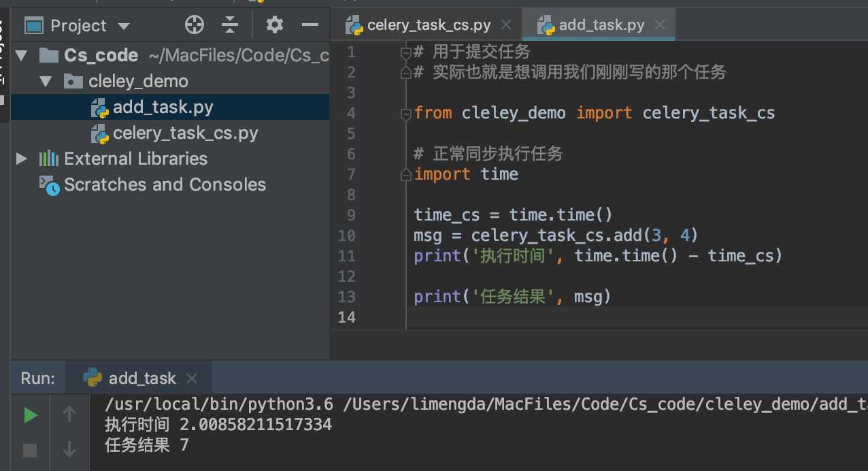Screen dimensions: 868x471
Task: Collapse the Cs_code root folder
Action: pyautogui.click(x=21, y=55)
